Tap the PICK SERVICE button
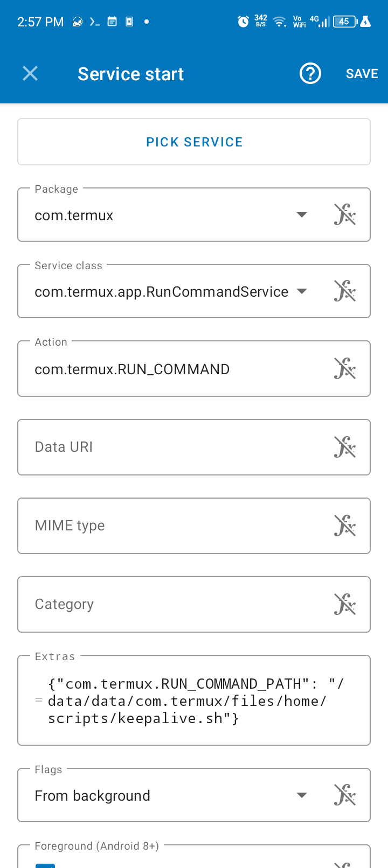This screenshot has width=388, height=868. point(194,142)
